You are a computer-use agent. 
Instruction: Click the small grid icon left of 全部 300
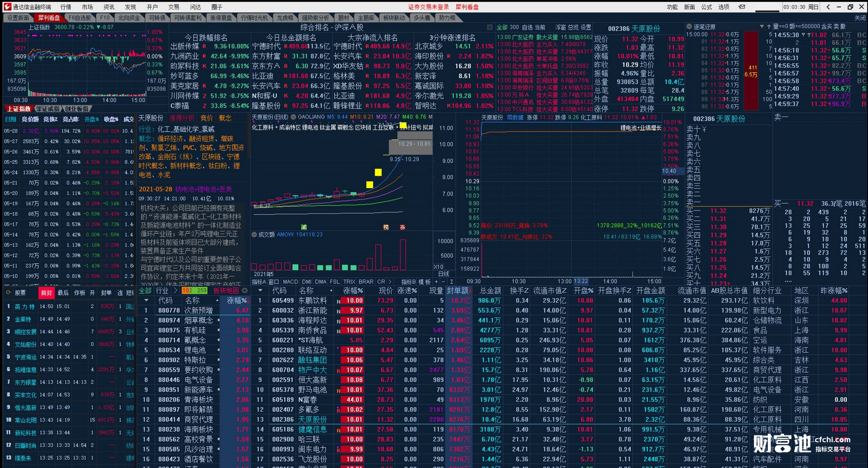490,27
